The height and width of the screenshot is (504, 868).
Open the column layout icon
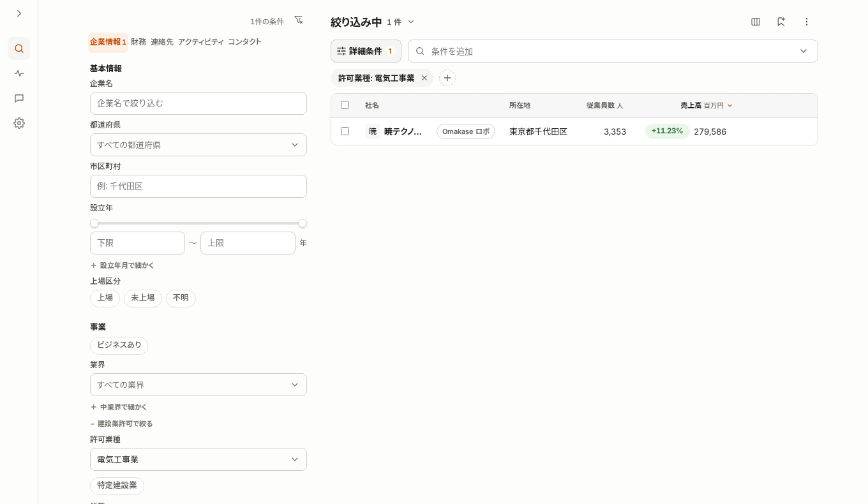[756, 22]
